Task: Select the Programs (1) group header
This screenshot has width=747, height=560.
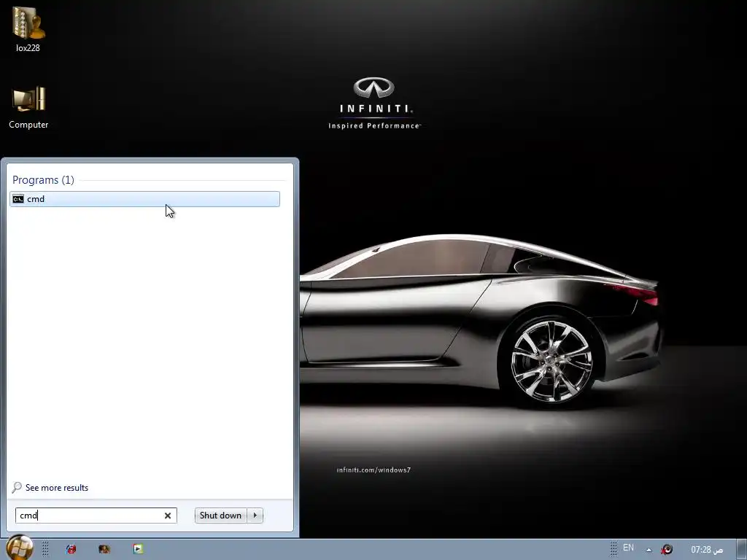Action: click(43, 180)
